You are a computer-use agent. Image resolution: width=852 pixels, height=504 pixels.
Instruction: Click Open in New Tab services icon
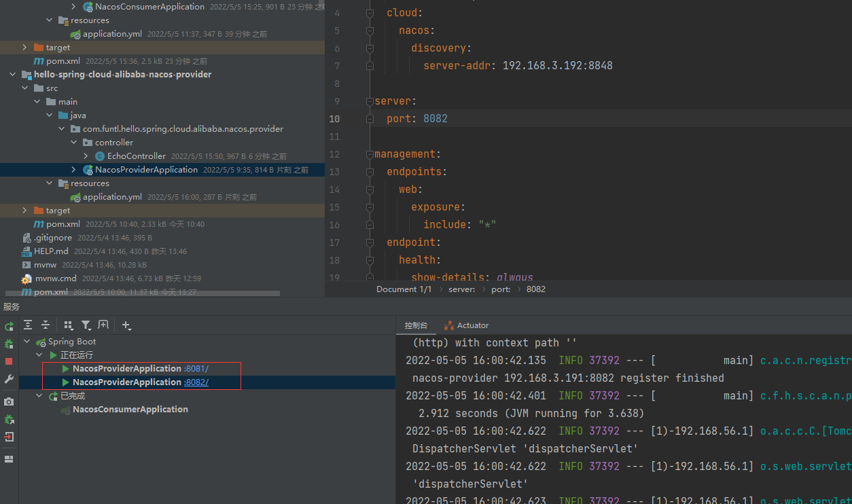[103, 325]
